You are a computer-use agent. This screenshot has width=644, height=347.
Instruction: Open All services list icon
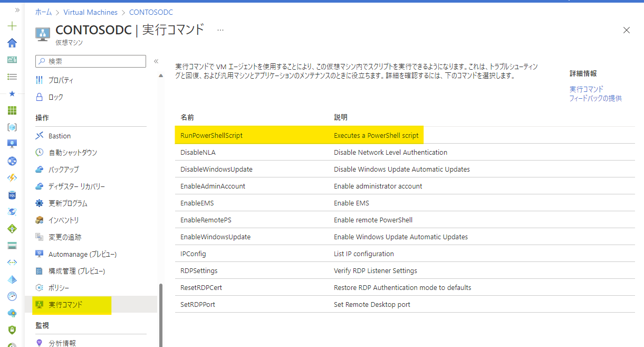pos(12,77)
